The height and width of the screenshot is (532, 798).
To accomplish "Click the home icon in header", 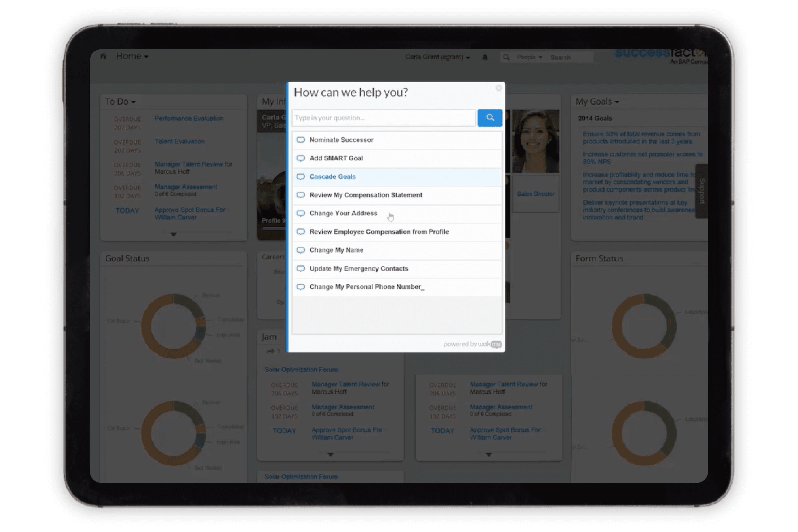I will (103, 56).
